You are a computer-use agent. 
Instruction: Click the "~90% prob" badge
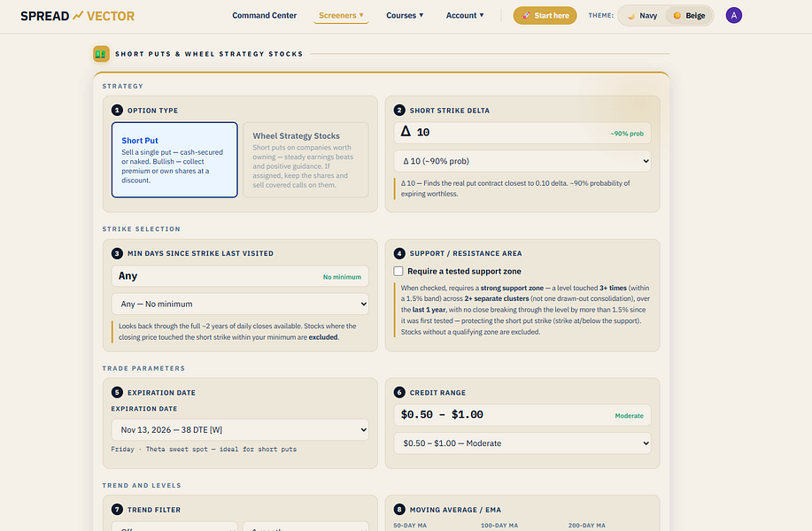tap(627, 134)
